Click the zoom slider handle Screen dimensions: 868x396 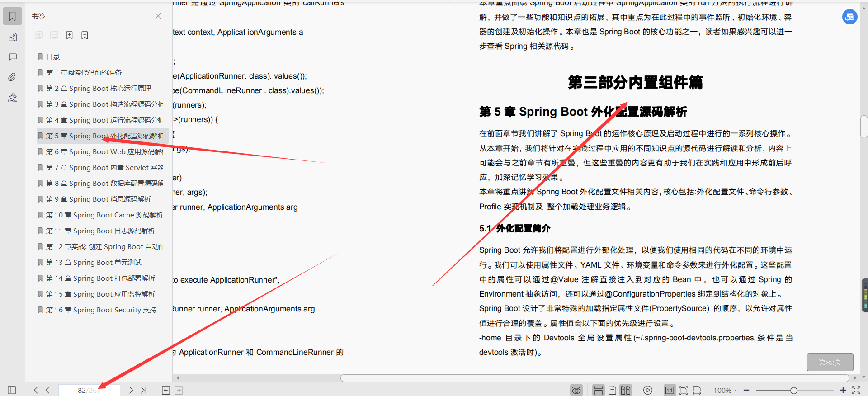click(x=794, y=390)
